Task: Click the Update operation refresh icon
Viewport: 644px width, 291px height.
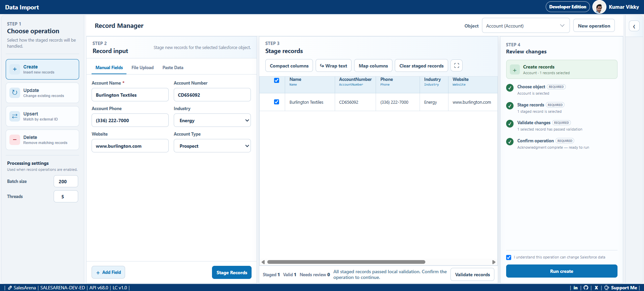Action: point(15,93)
